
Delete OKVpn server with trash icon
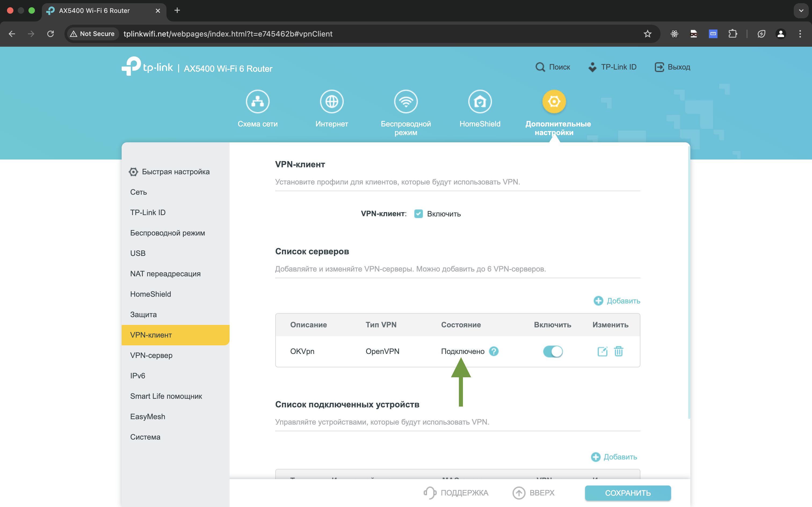coord(619,352)
